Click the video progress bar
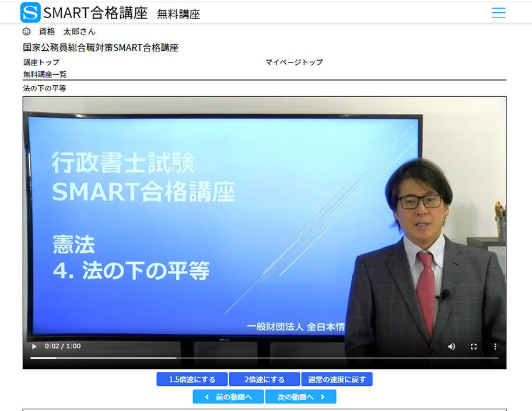532x411 pixels. point(264,358)
